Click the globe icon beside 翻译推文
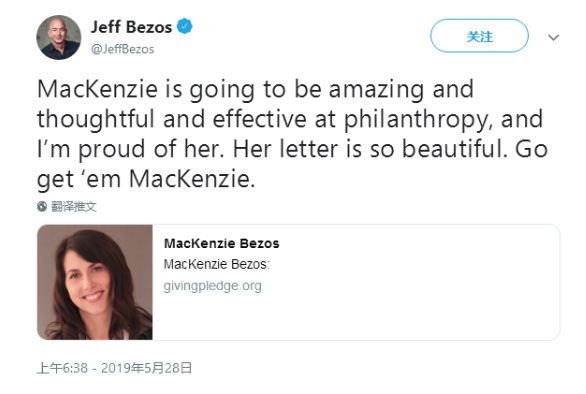Screen dimensions: 586x394 (x=42, y=206)
